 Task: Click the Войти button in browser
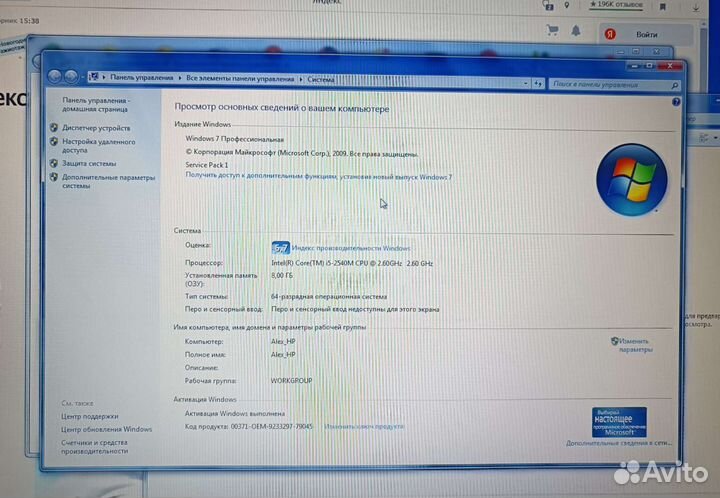[647, 34]
